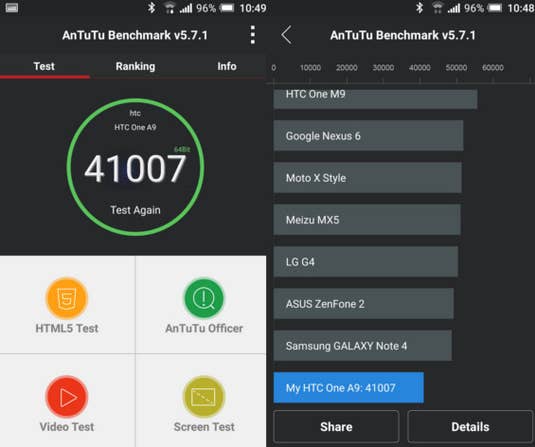535x447 pixels.
Task: Tap the keyboard notification icon in status bar
Action: click(x=12, y=8)
